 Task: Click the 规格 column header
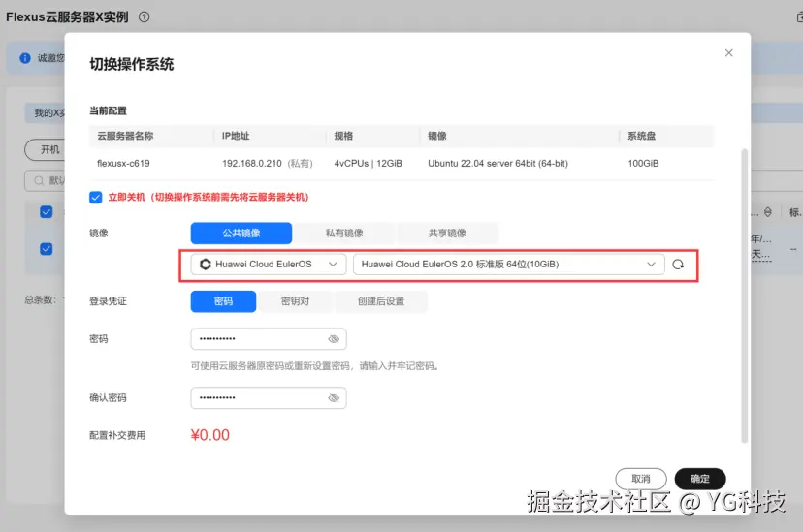pos(343,136)
